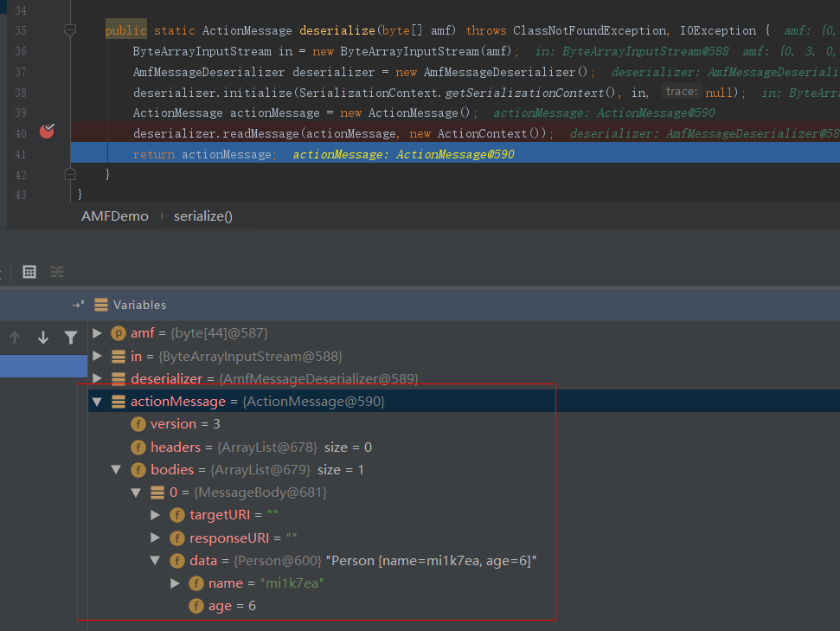Expand the targetURI field

pyautogui.click(x=155, y=515)
